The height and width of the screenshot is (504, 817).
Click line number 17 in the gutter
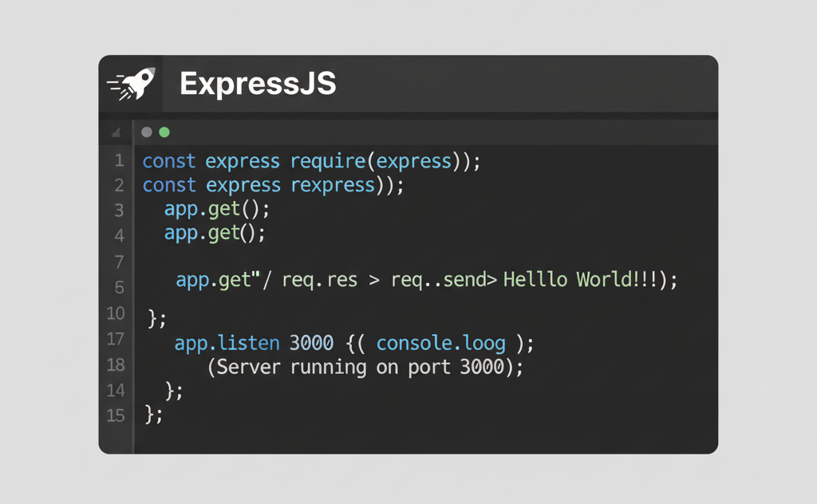point(116,339)
